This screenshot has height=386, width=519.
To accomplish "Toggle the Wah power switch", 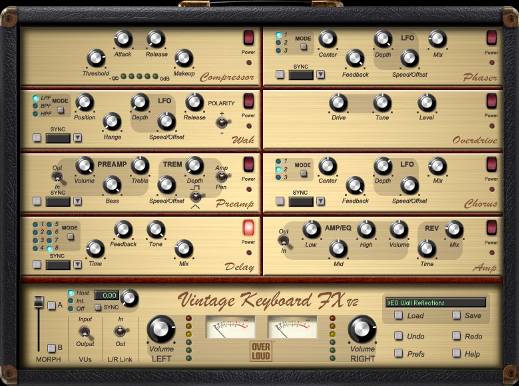I will (249, 101).
